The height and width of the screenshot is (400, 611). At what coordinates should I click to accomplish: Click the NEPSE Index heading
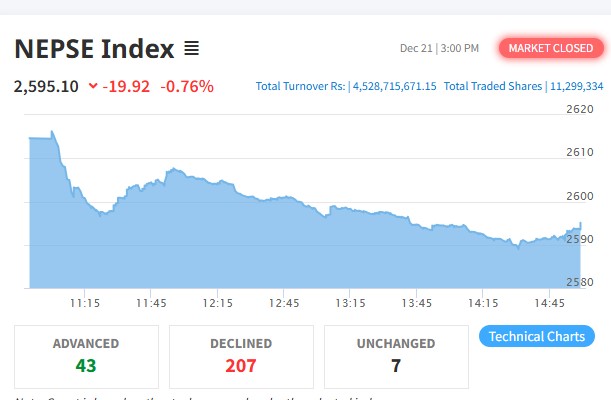coord(94,48)
